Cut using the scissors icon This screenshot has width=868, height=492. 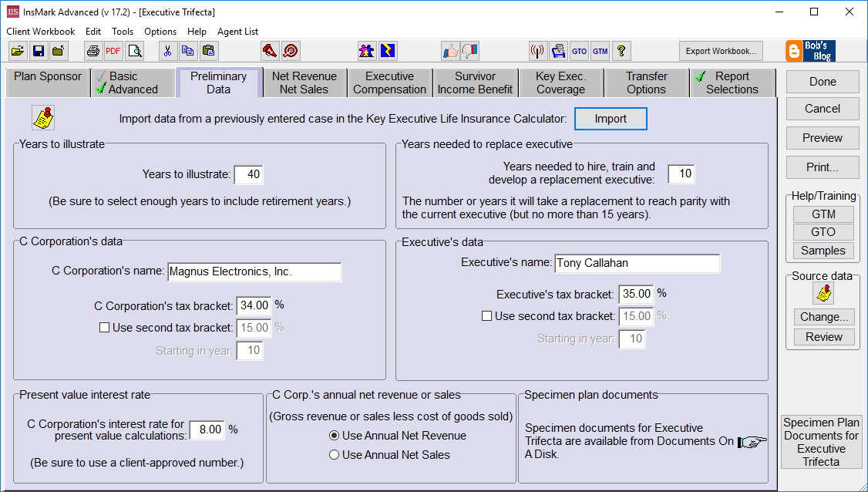tap(168, 50)
